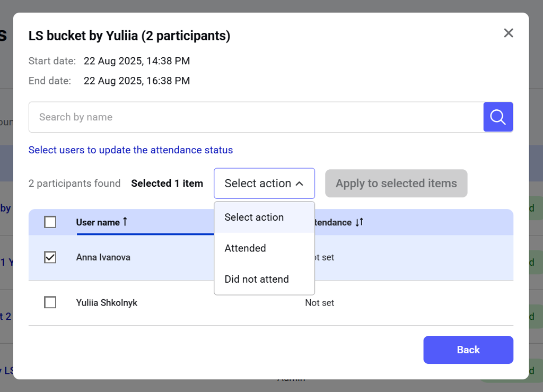The height and width of the screenshot is (392, 543).
Task: Click 'Apply to selected items' button
Action: coord(396,184)
